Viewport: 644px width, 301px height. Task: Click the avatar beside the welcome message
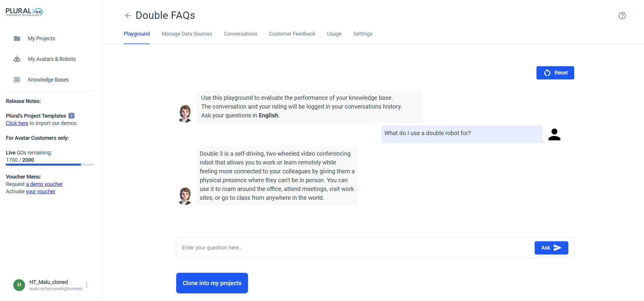coord(185,114)
